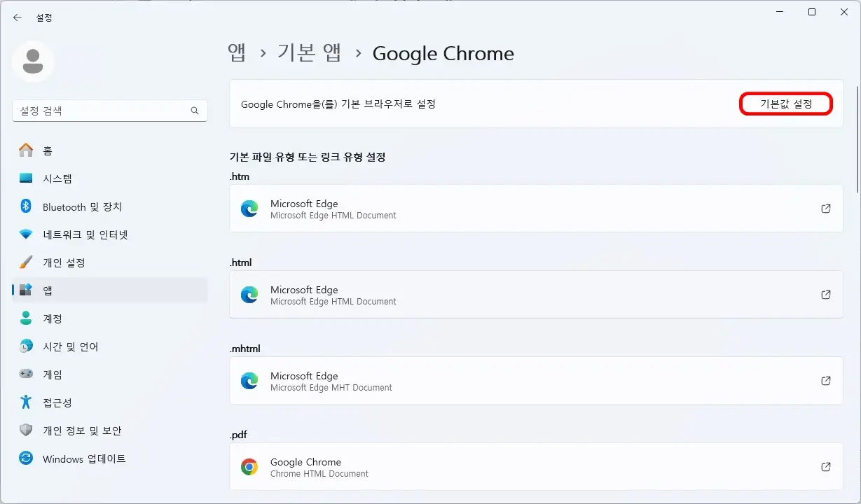Click the .pdf file type label
The image size is (861, 504).
tap(238, 435)
